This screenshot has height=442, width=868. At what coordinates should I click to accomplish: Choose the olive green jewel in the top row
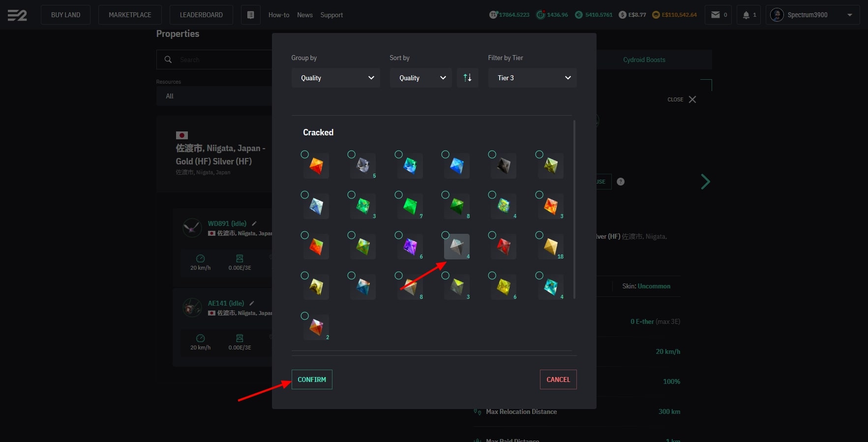pyautogui.click(x=551, y=166)
